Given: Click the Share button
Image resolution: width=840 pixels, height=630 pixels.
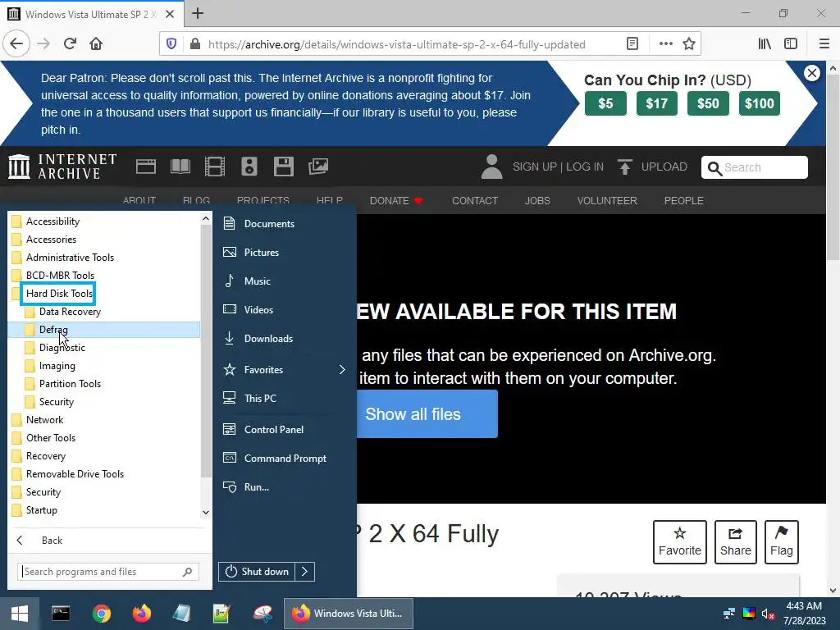Looking at the screenshot, I should [x=736, y=542].
